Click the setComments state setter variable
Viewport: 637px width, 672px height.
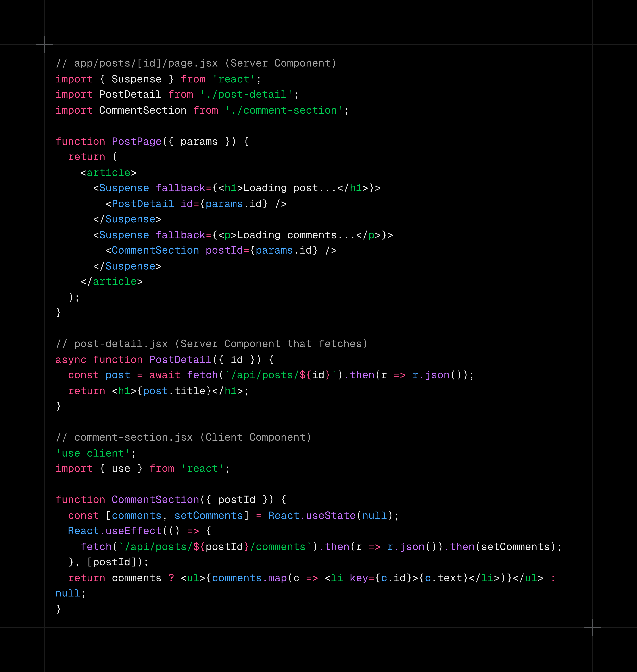point(208,516)
